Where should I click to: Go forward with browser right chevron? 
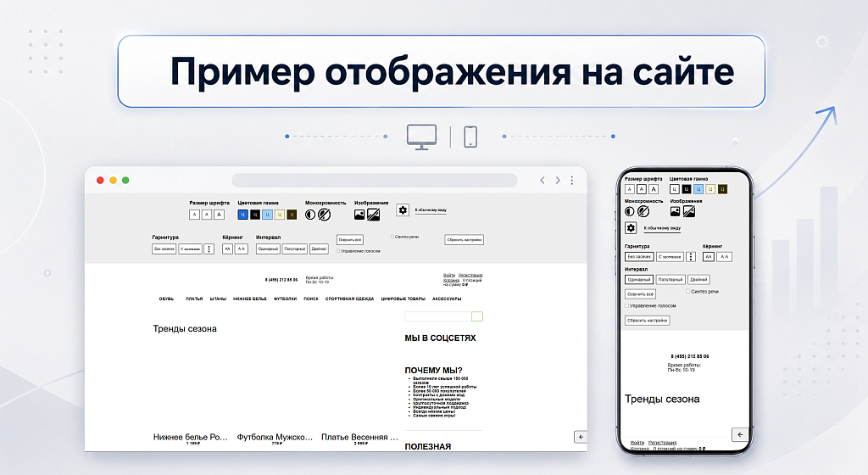point(558,181)
